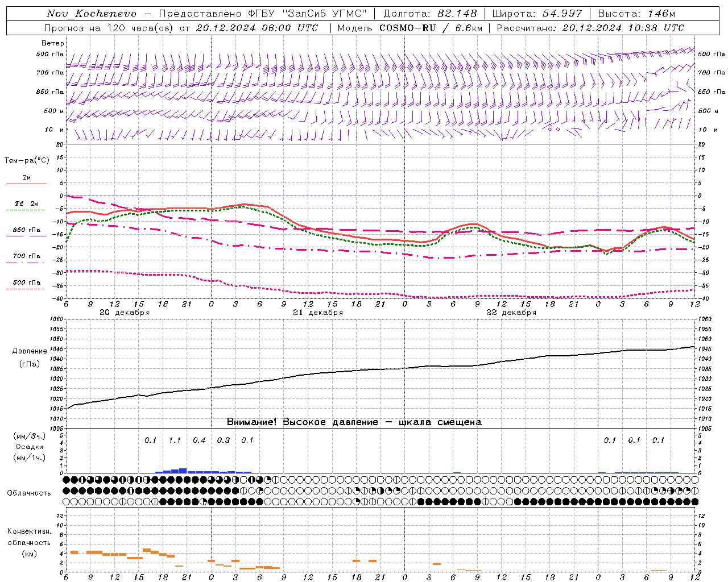Click the 'Высота: 146м' header field
Image resolution: width=728 pixels, height=582 pixels.
click(x=636, y=14)
